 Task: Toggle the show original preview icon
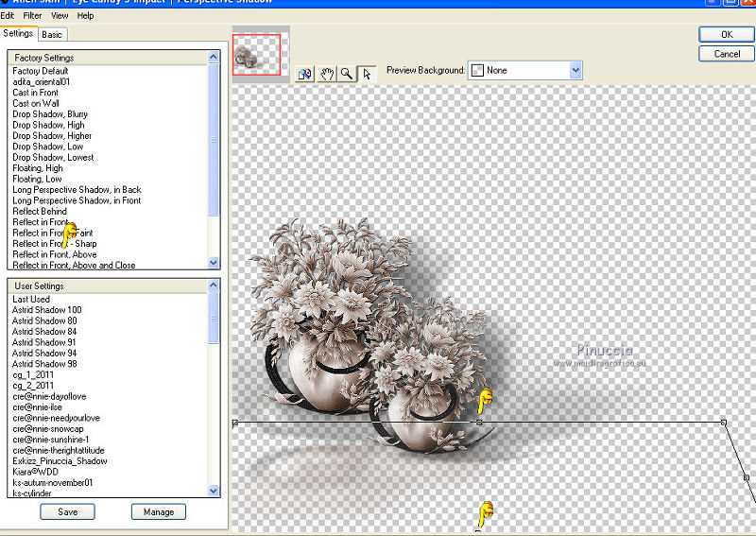(x=305, y=74)
